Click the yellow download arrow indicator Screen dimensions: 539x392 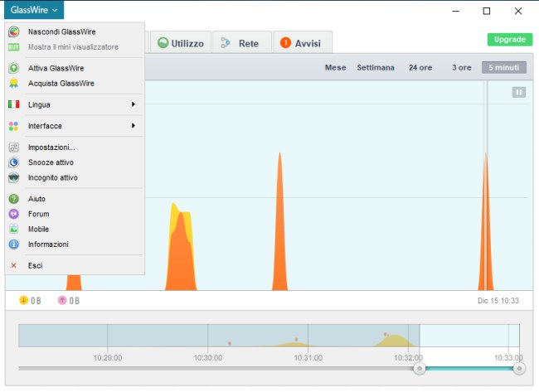click(x=23, y=300)
